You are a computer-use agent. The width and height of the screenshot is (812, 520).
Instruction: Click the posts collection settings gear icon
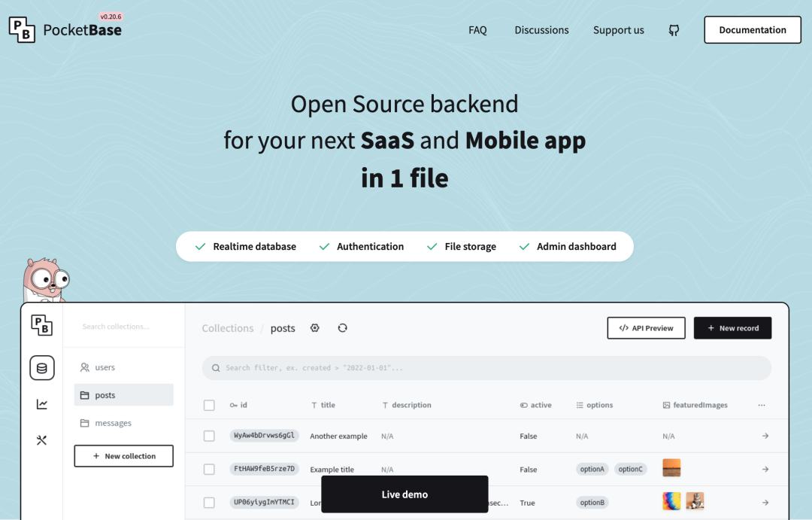point(315,328)
